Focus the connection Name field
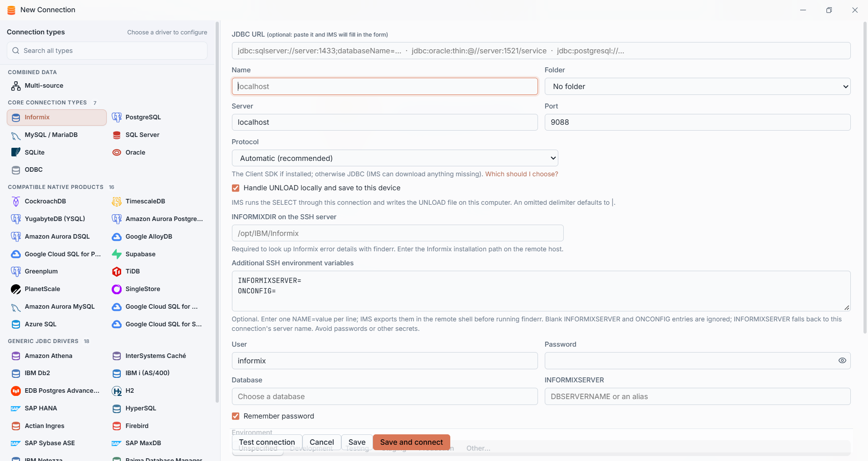This screenshot has height=461, width=868. point(385,86)
